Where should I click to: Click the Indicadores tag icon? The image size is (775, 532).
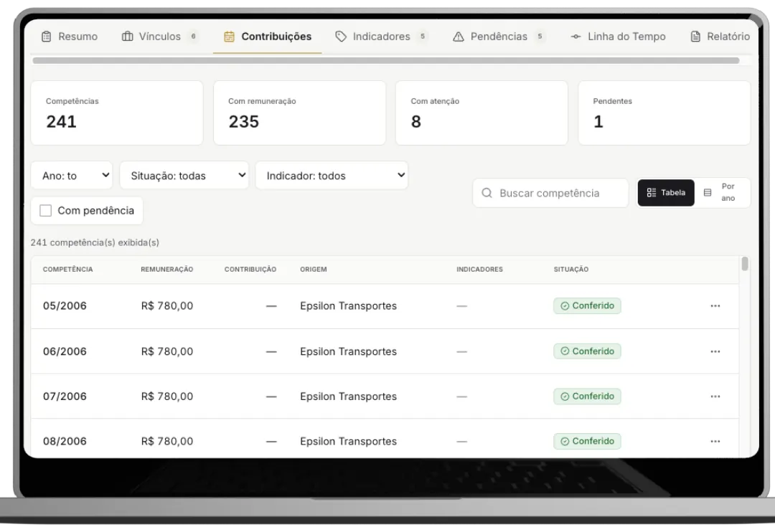[x=341, y=37]
